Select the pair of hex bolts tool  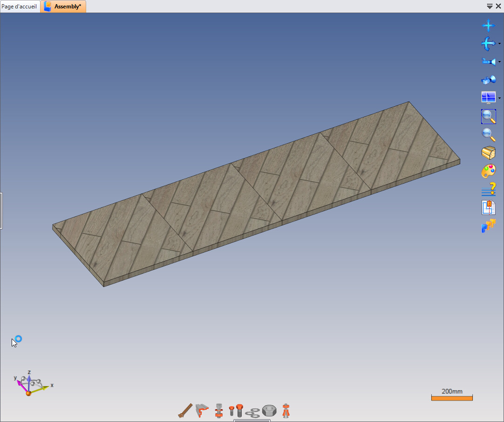[x=236, y=411]
